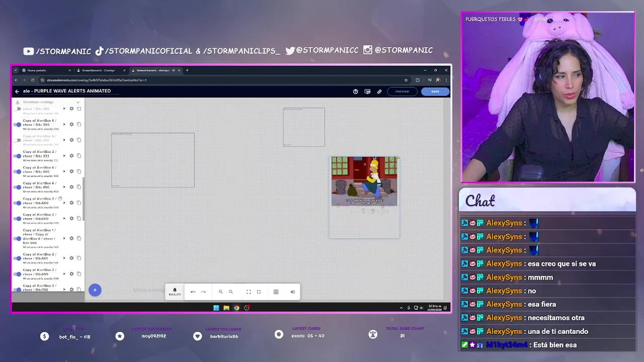Add a new widget with plus button
644x362 pixels.
95,290
